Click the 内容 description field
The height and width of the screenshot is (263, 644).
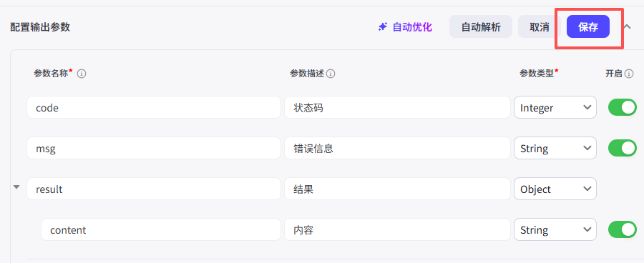(397, 229)
